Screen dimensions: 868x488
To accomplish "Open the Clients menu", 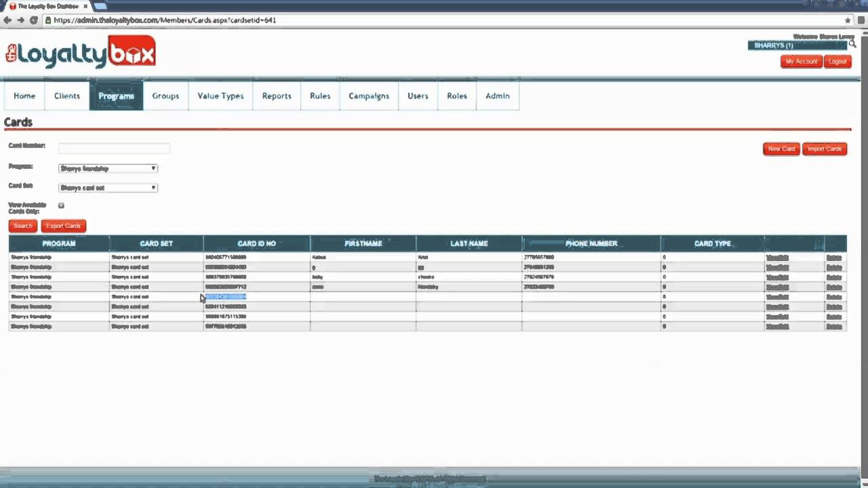I will click(67, 96).
